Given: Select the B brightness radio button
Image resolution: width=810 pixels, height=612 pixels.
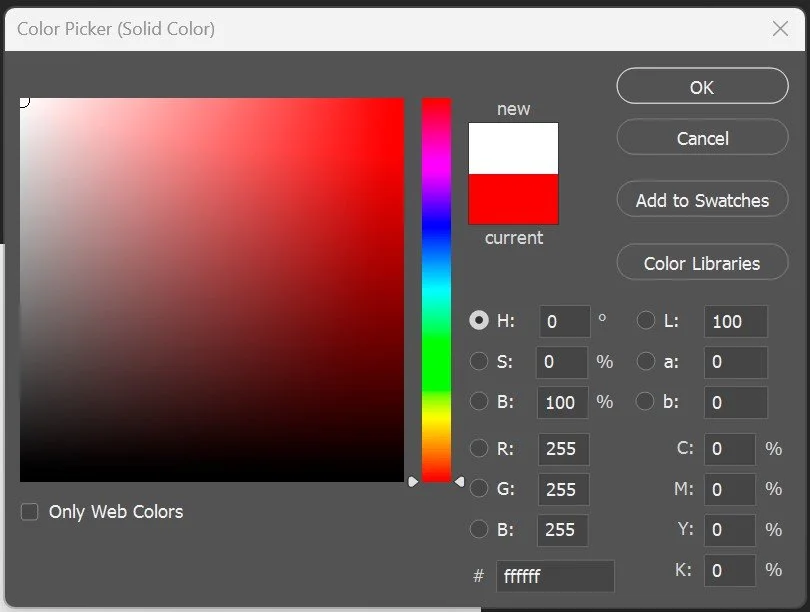Looking at the screenshot, I should 479,402.
